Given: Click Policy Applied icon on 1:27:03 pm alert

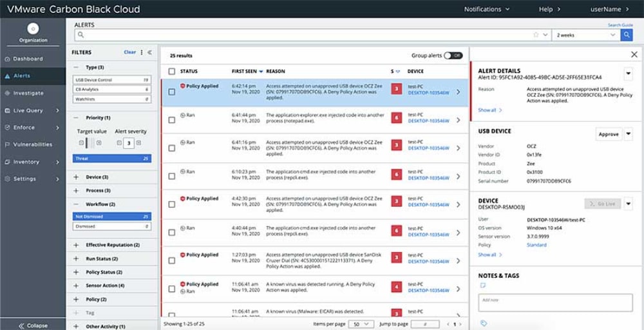Looking at the screenshot, I should coord(183,255).
